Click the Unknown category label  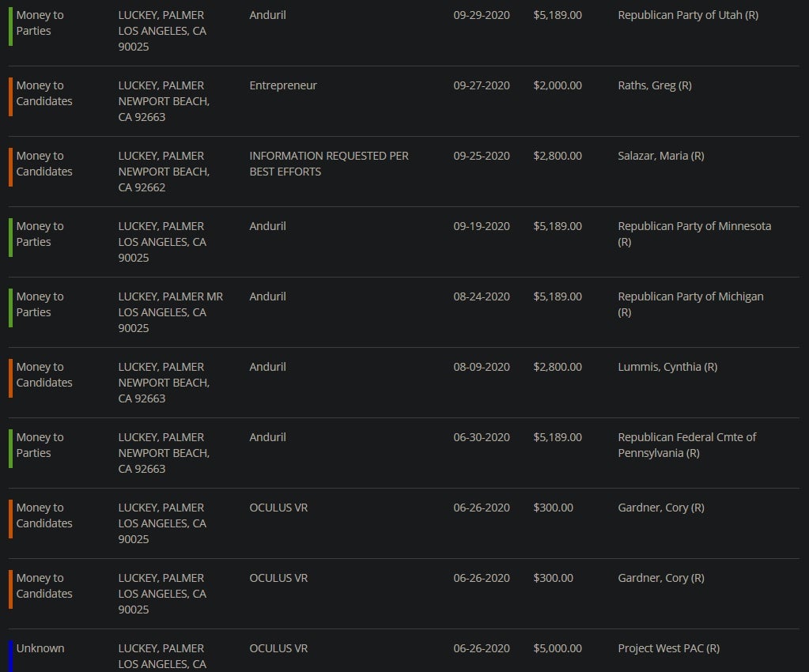pos(40,648)
